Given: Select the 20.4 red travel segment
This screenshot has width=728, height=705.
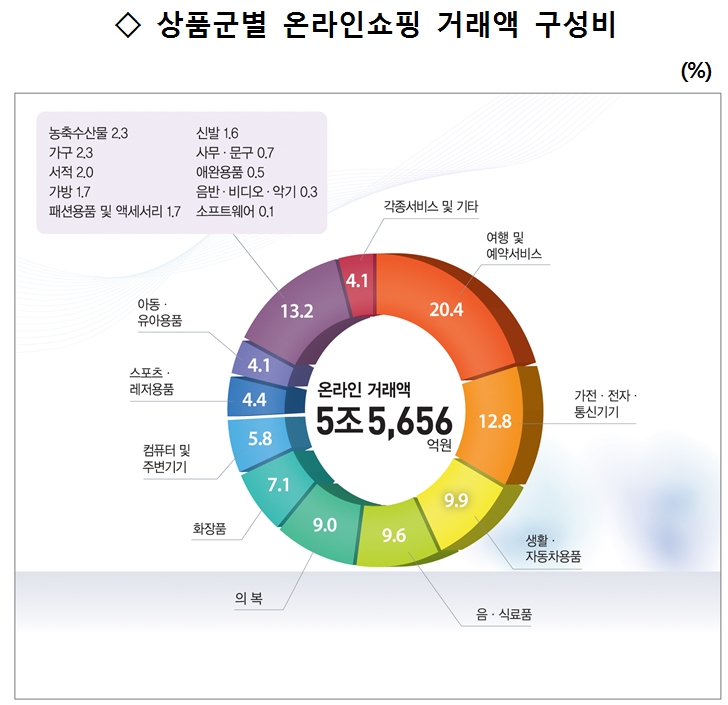Looking at the screenshot, I should point(446,310).
